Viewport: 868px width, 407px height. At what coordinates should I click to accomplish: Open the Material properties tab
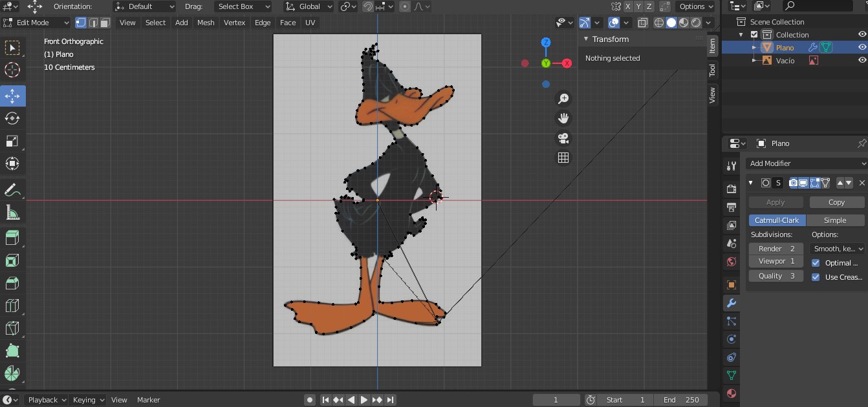coord(732,393)
